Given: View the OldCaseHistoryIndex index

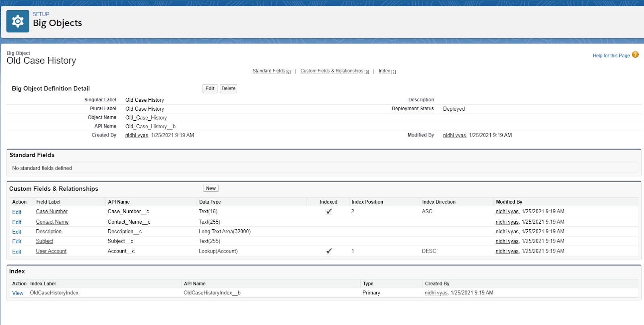Looking at the screenshot, I should (x=18, y=293).
